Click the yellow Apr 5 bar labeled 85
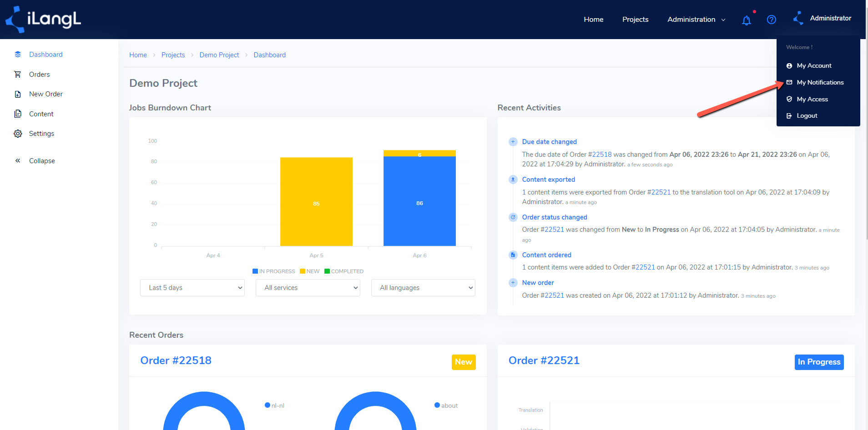 click(316, 202)
